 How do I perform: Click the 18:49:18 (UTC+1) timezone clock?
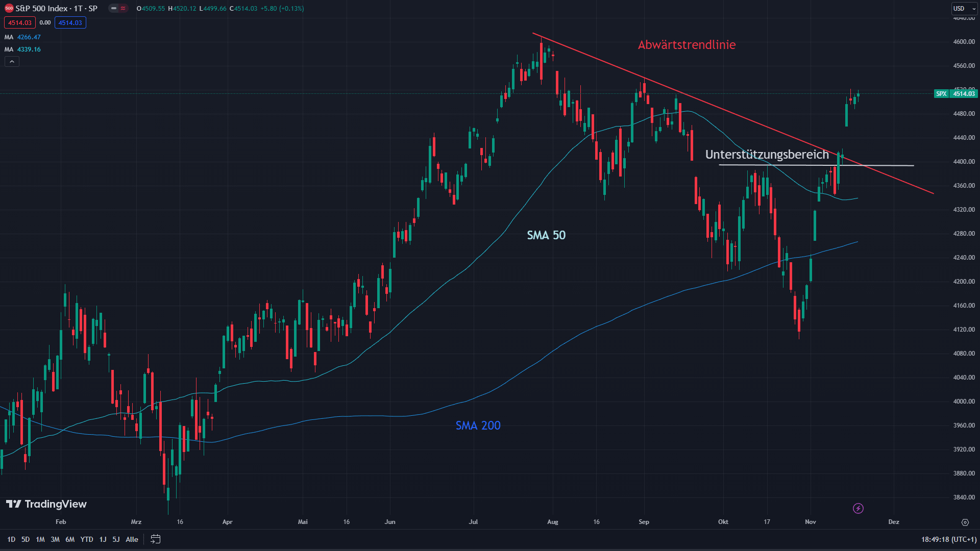pos(949,539)
